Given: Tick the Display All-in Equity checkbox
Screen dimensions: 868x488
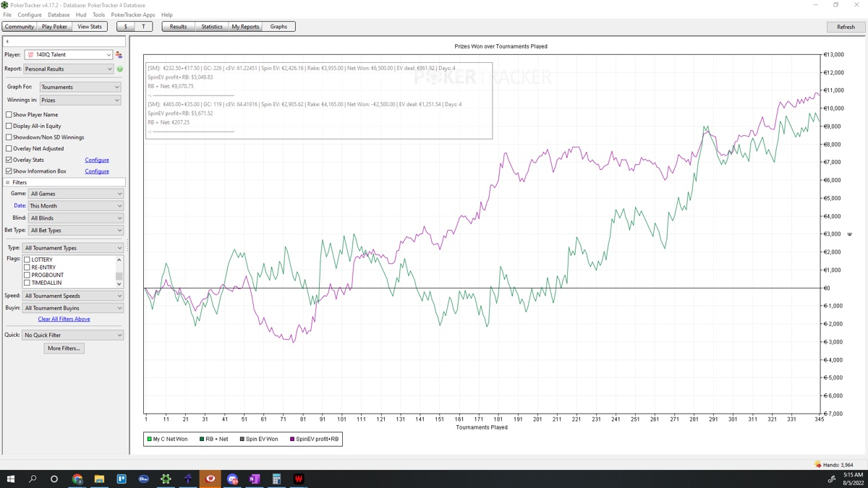Looking at the screenshot, I should [x=9, y=126].
